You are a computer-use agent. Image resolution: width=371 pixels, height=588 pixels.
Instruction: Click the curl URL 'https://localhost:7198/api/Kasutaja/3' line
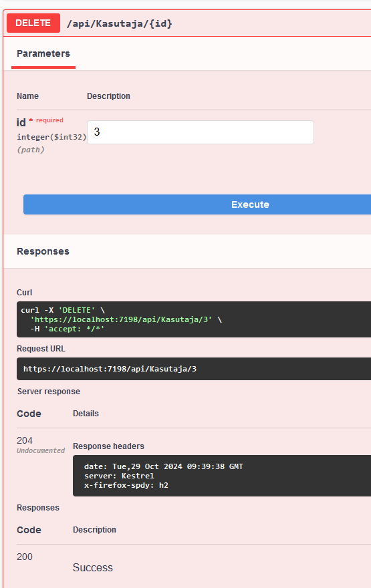126,319
